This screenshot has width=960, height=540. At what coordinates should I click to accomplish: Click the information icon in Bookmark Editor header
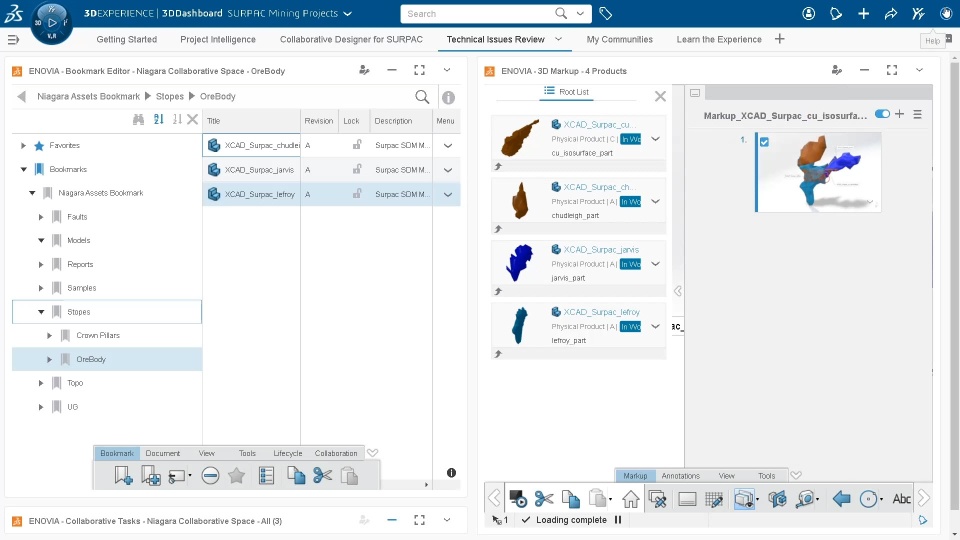click(448, 97)
